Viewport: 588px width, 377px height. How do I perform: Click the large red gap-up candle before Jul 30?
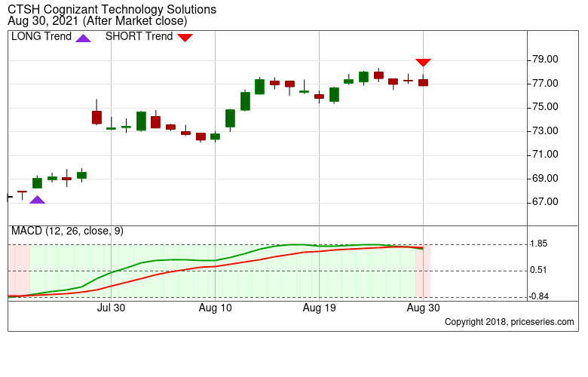coord(96,117)
